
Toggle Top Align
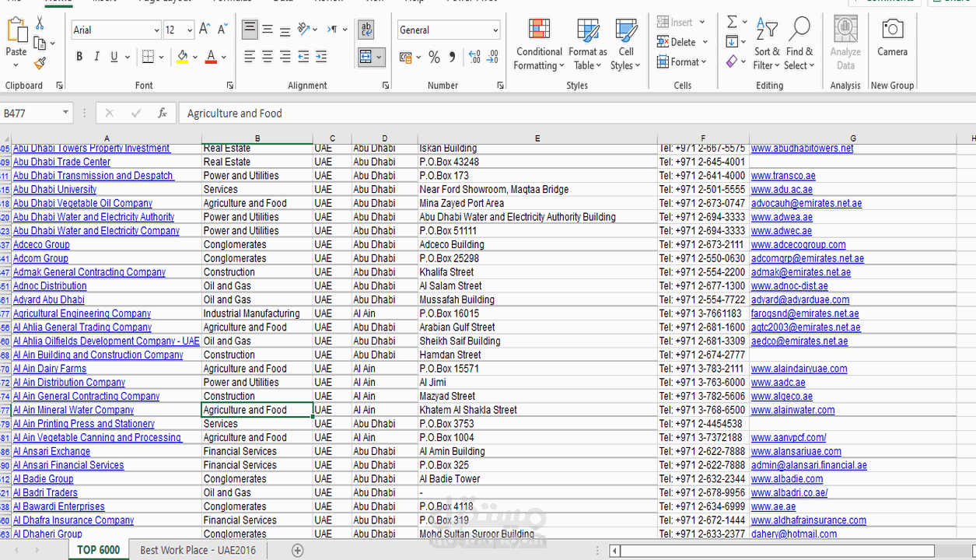pyautogui.click(x=250, y=30)
